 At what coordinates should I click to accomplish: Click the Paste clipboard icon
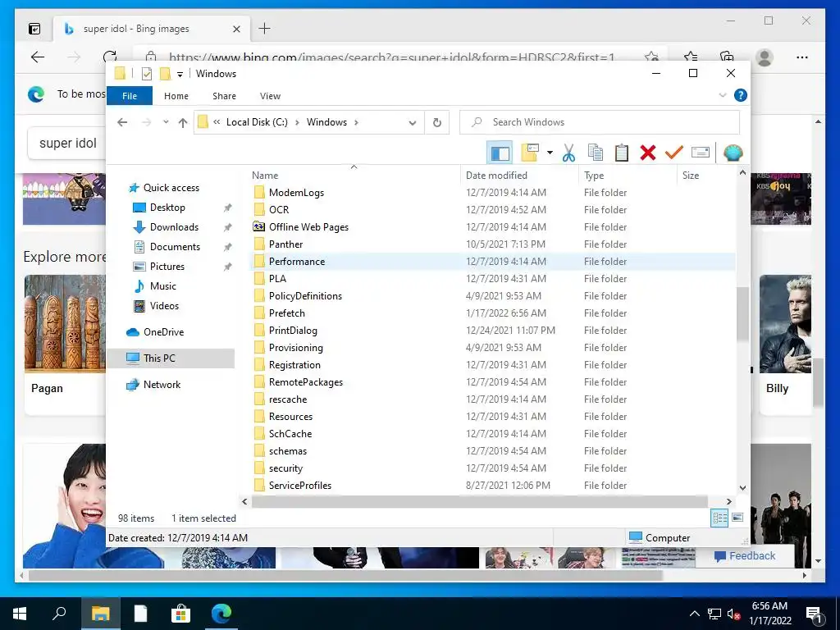click(x=622, y=153)
